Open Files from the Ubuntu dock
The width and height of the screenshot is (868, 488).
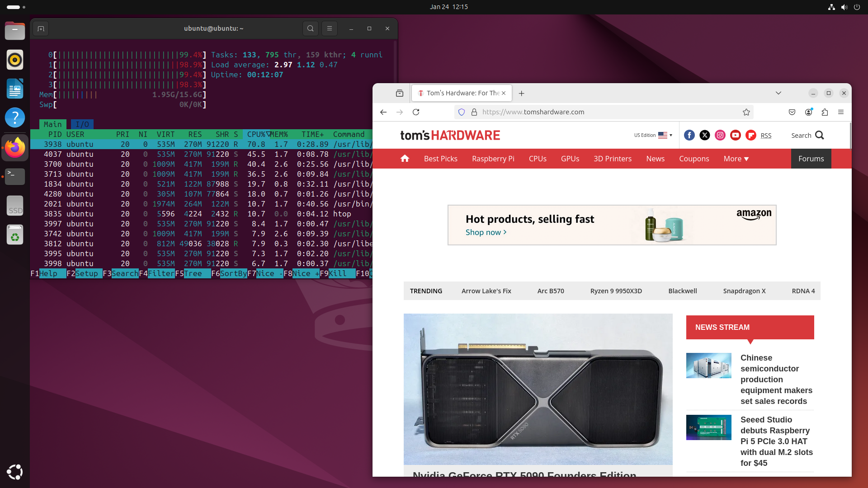point(15,31)
